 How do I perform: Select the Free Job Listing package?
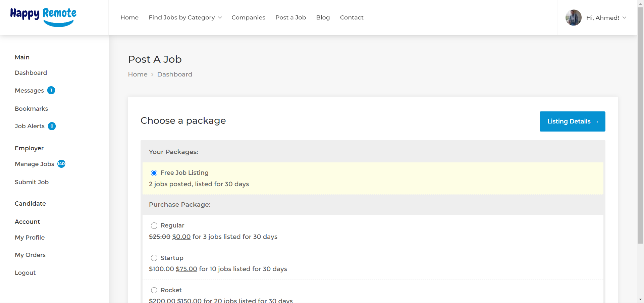coord(154,173)
